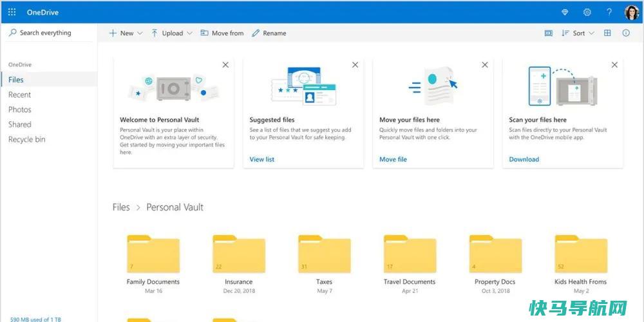644x322 pixels.
Task: Click the Move file link
Action: coord(393,159)
